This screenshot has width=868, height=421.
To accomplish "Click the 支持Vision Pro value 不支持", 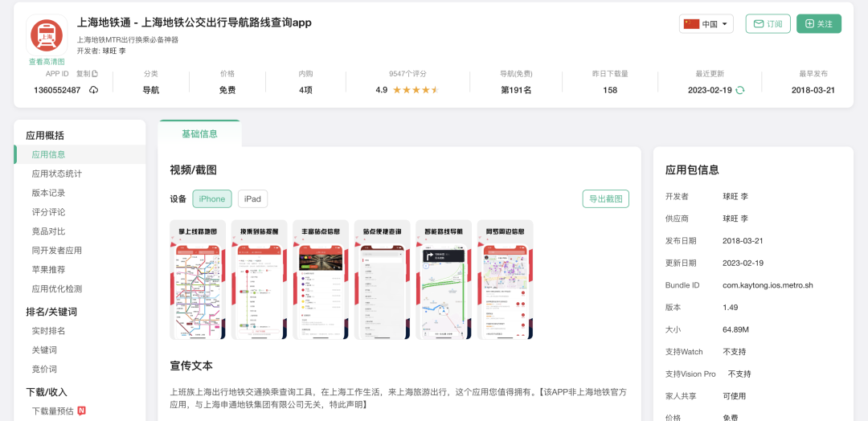I will tap(739, 374).
